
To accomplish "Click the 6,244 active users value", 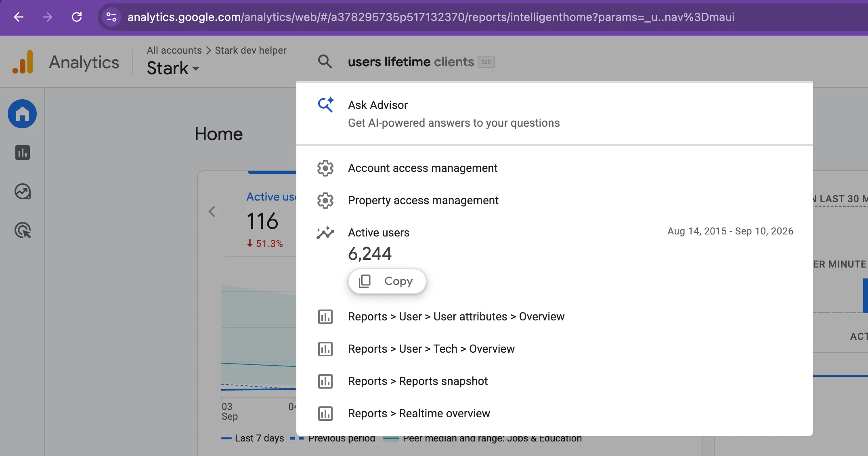I will pos(370,254).
